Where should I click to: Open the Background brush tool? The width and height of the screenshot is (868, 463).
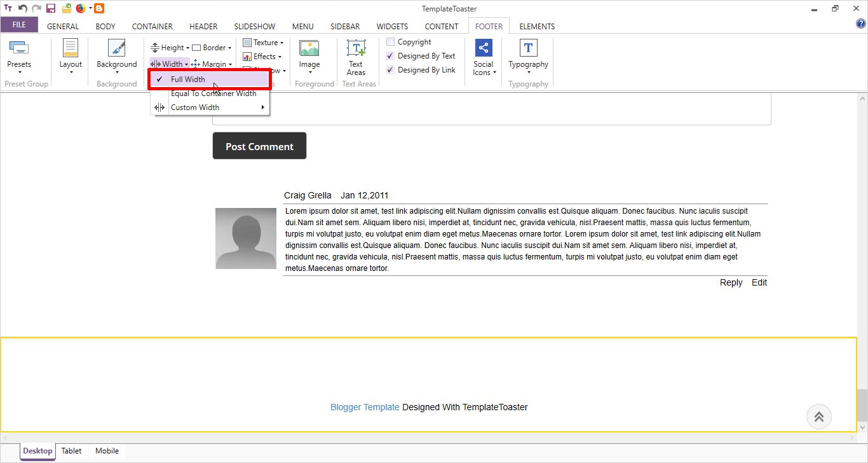(117, 48)
